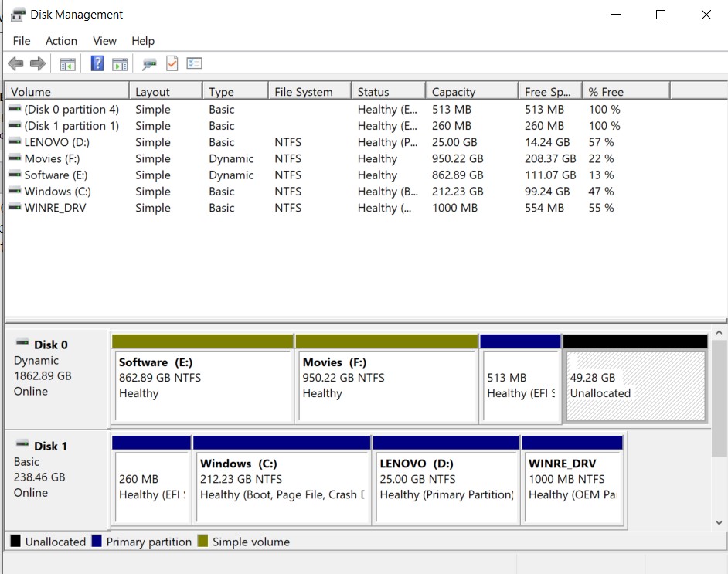Image resolution: width=728 pixels, height=574 pixels.
Task: Open the View menu
Action: tap(104, 41)
